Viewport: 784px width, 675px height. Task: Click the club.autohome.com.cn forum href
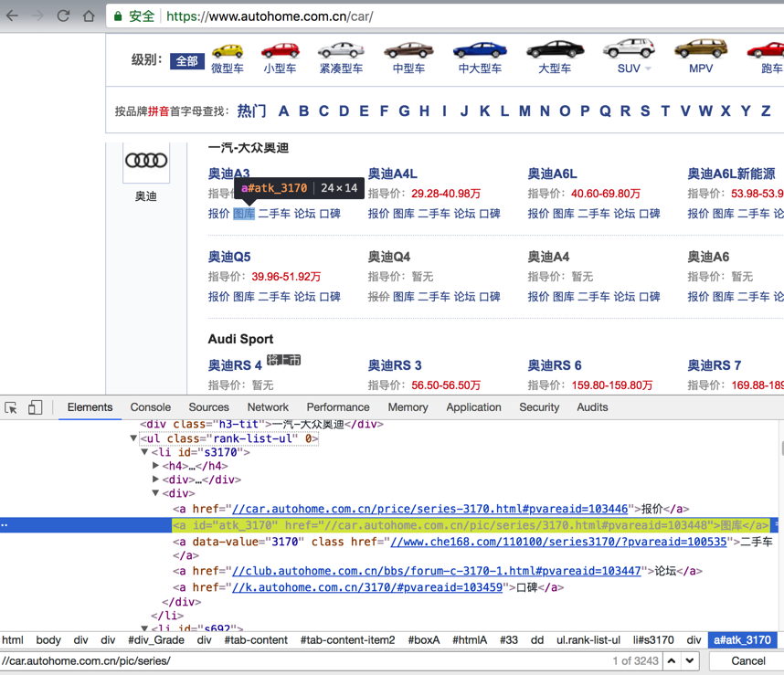point(437,571)
